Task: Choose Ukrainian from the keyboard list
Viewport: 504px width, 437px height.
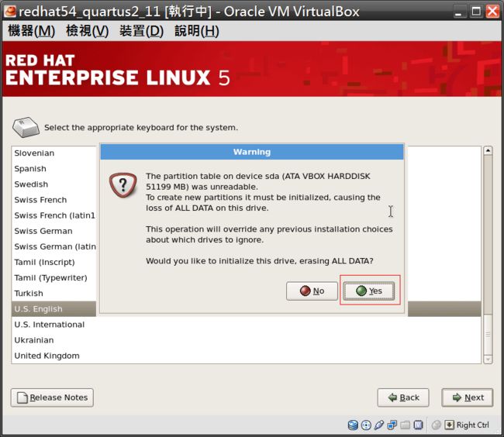Action: click(x=34, y=340)
